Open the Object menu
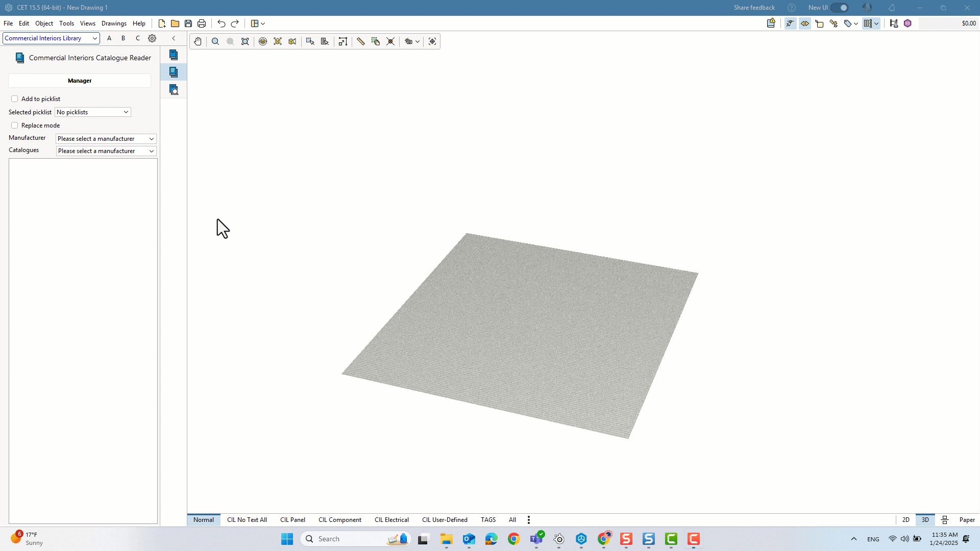This screenshot has height=551, width=980. tap(44, 23)
